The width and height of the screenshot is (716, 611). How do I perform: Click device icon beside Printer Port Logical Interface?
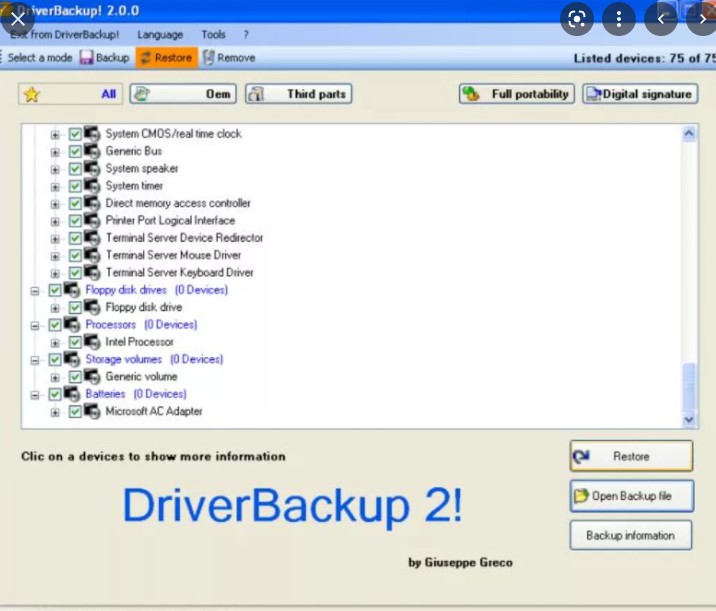(92, 220)
